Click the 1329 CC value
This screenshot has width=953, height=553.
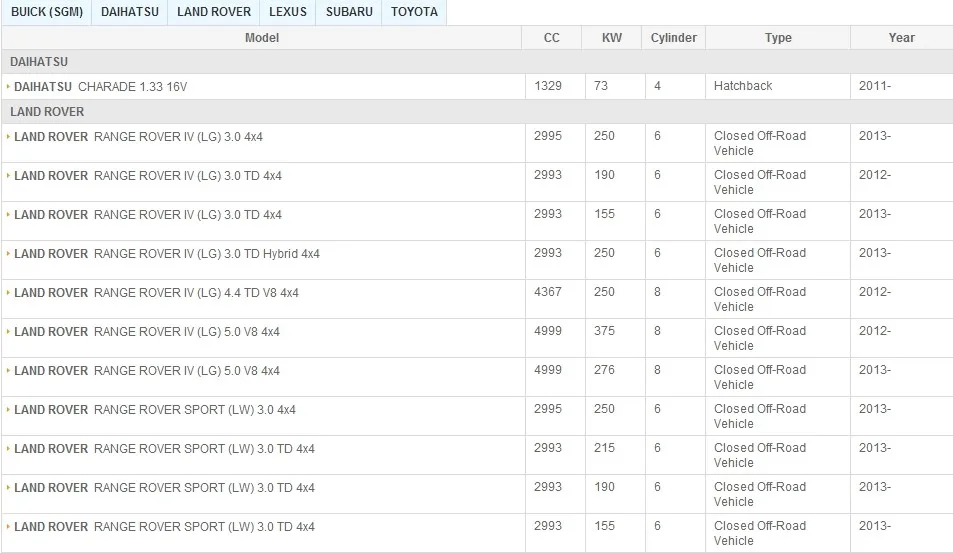coord(548,86)
